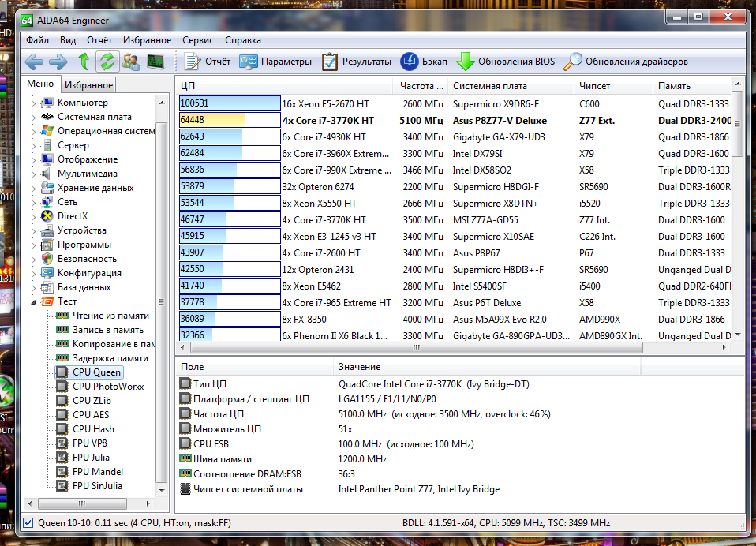The image size is (756, 546).
Task: Select CPU ZLib benchmark
Action: (84, 401)
